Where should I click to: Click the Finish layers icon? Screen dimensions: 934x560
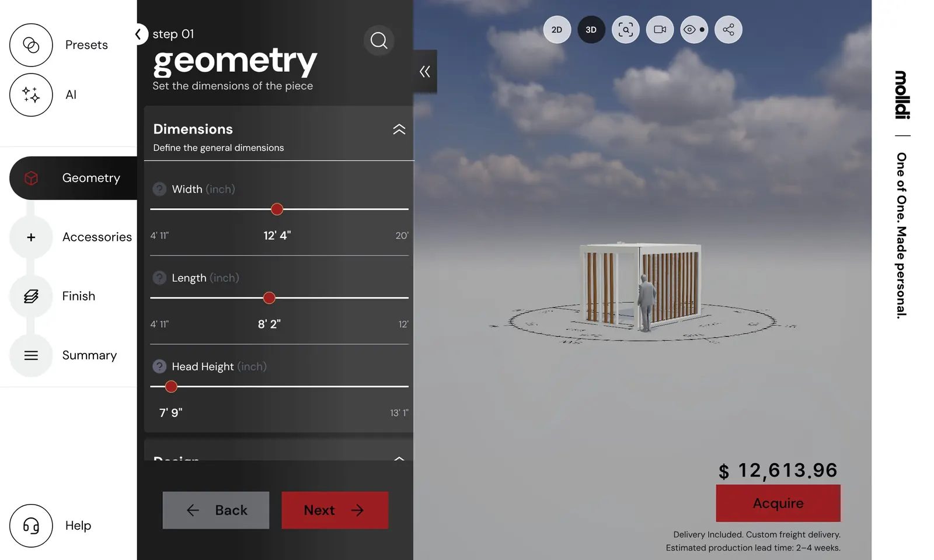point(31,296)
